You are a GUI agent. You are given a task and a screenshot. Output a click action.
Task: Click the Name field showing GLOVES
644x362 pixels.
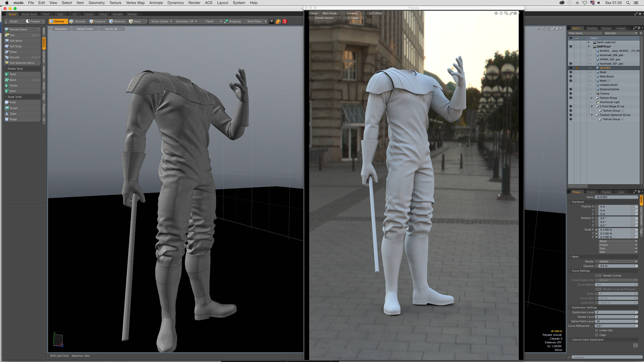tap(616, 197)
